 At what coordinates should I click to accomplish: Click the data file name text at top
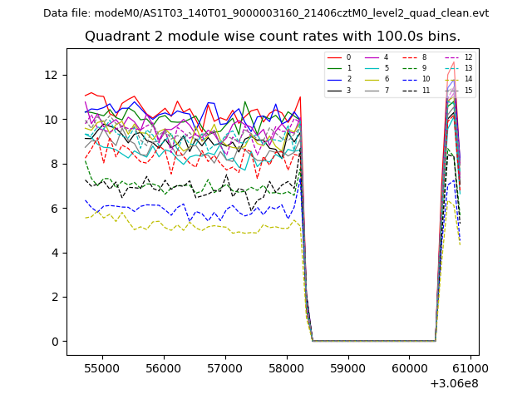click(266, 13)
